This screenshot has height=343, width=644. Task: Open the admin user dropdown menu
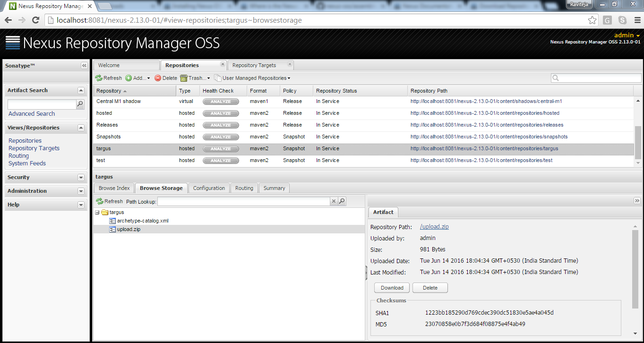[627, 35]
